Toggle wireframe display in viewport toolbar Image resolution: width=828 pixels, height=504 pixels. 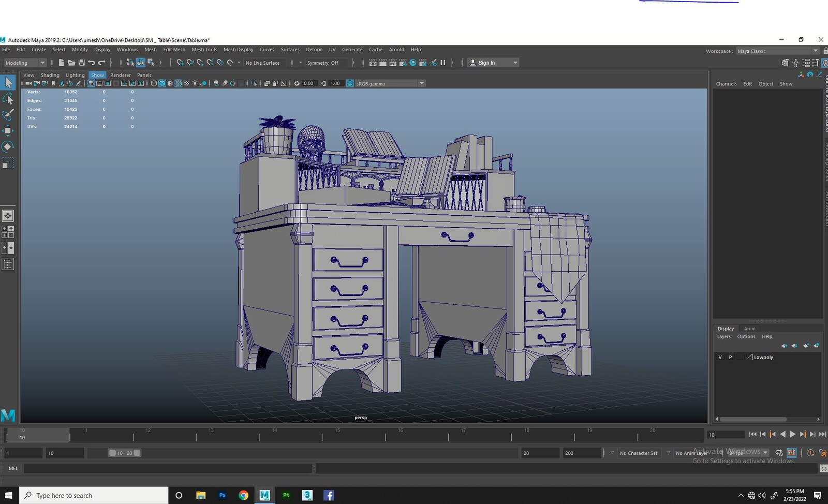(154, 83)
